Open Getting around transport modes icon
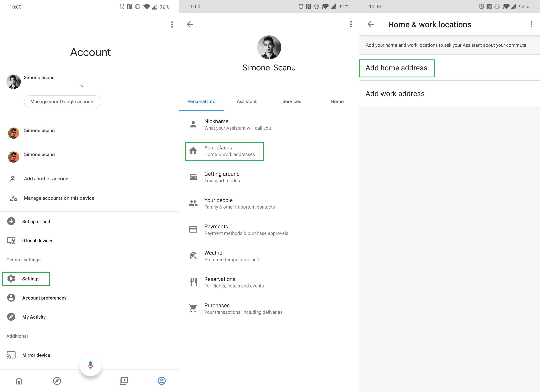The height and width of the screenshot is (392, 540). coord(193,177)
